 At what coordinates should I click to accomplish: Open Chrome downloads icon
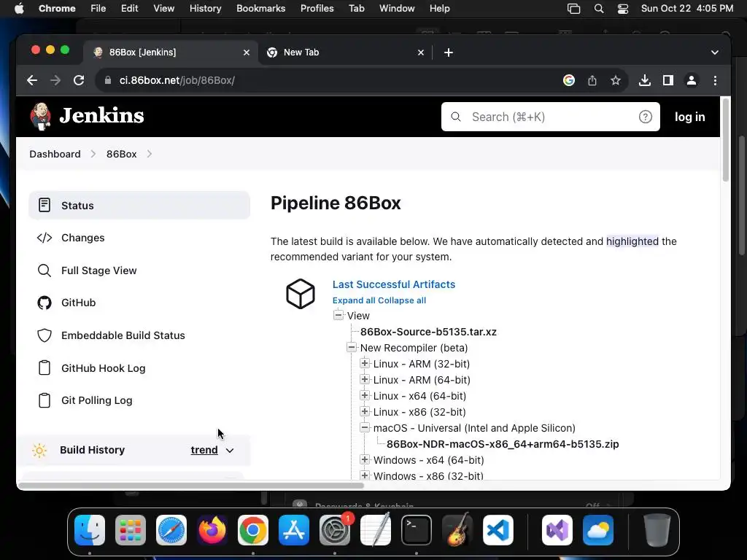[645, 80]
